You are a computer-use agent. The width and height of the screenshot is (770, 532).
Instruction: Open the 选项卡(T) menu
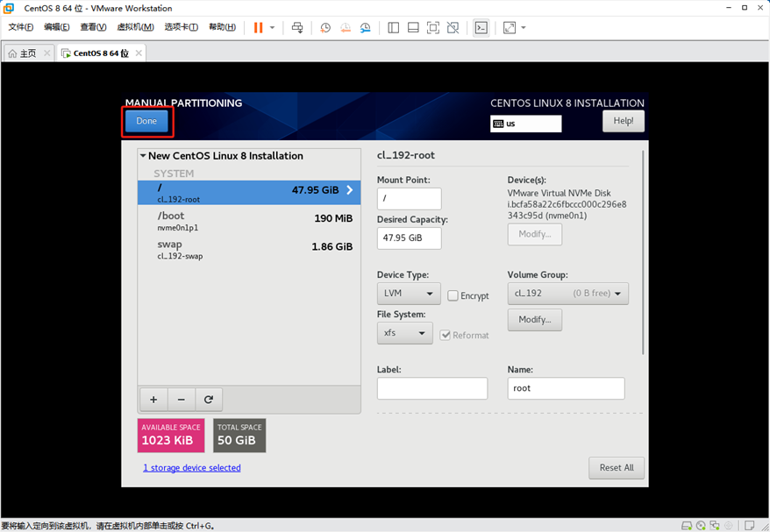tap(181, 27)
